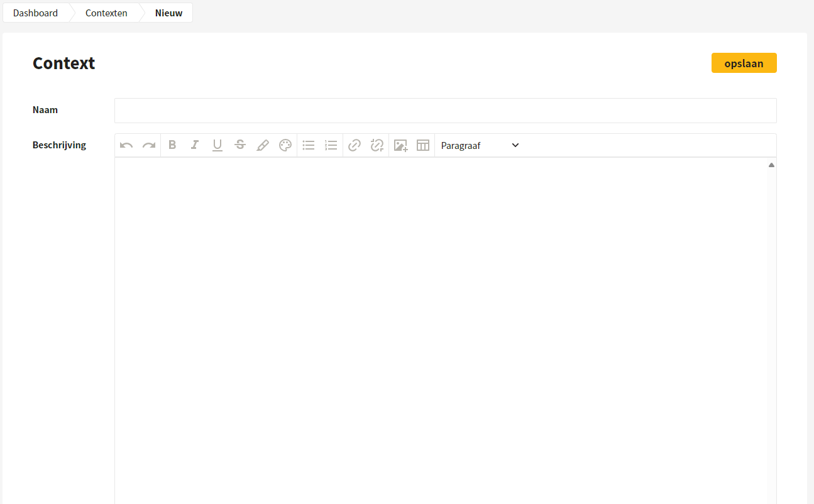
Task: Toggle italic formatting
Action: coord(195,145)
